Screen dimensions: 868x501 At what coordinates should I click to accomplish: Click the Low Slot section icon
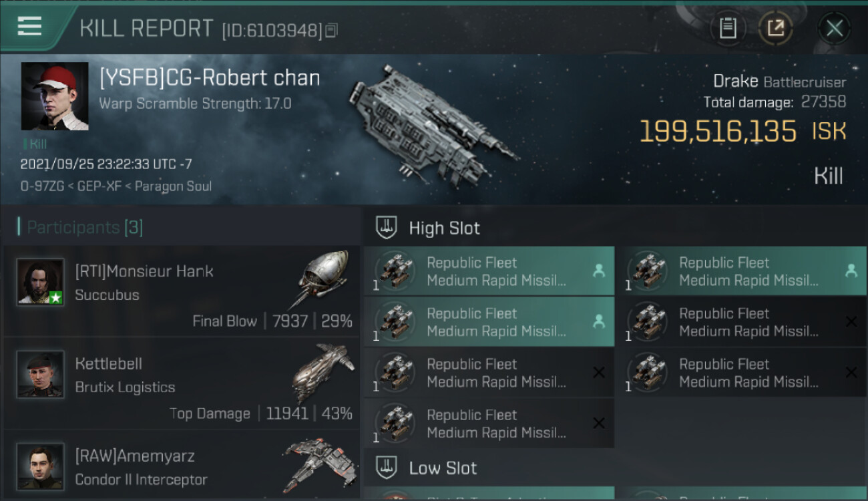click(387, 468)
